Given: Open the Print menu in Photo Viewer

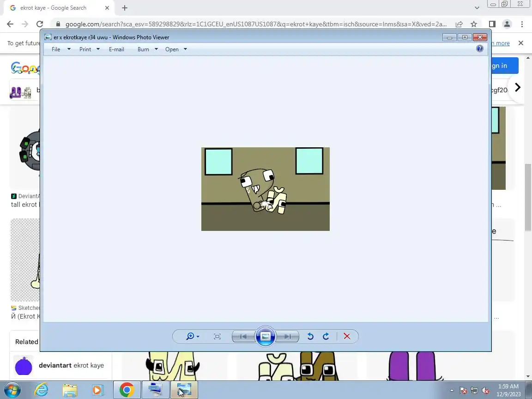Looking at the screenshot, I should coord(85,49).
